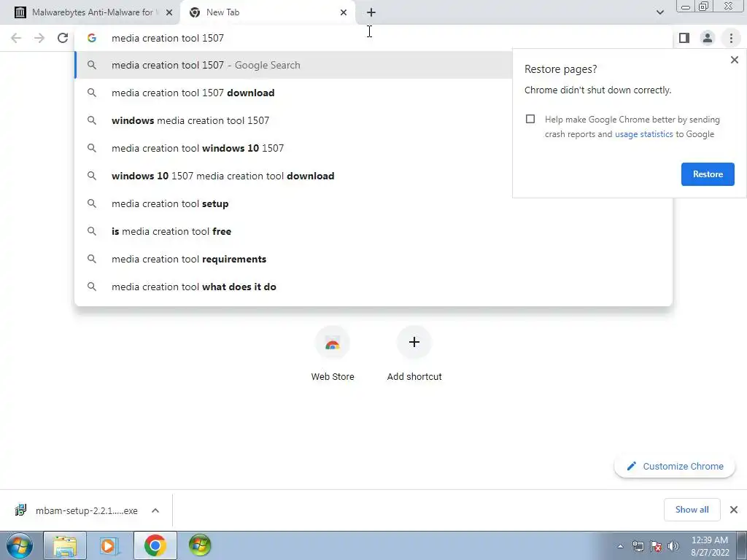Open the taskbar clock and date
The width and height of the screenshot is (747, 560).
click(710, 546)
